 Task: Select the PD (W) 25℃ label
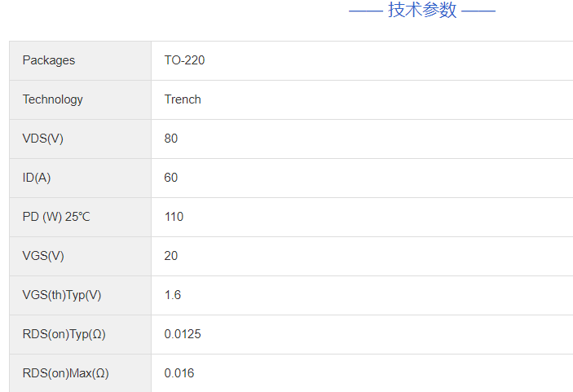[x=56, y=217]
